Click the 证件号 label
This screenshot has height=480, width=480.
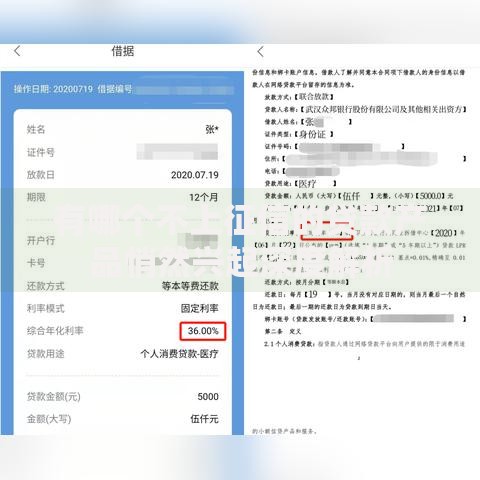(40, 152)
